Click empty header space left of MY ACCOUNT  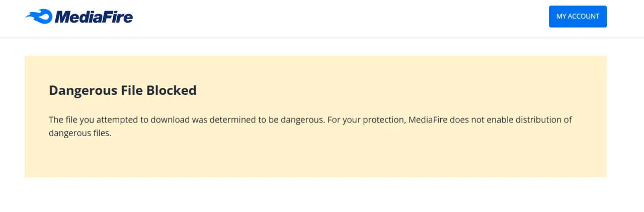[342, 18]
